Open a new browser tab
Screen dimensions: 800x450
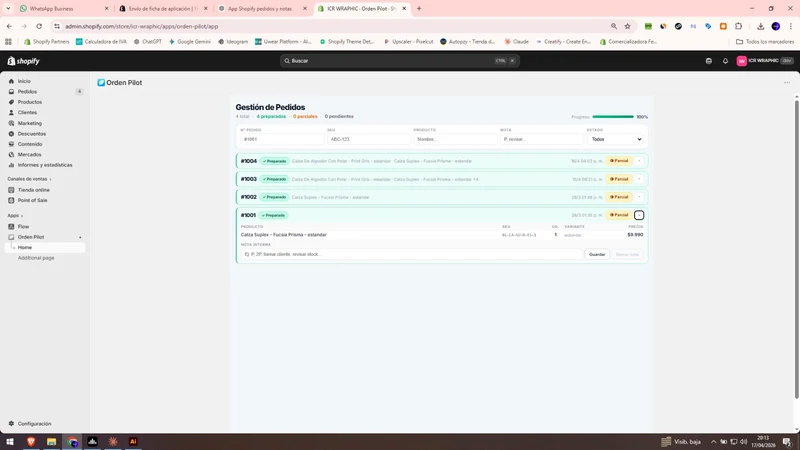419,9
